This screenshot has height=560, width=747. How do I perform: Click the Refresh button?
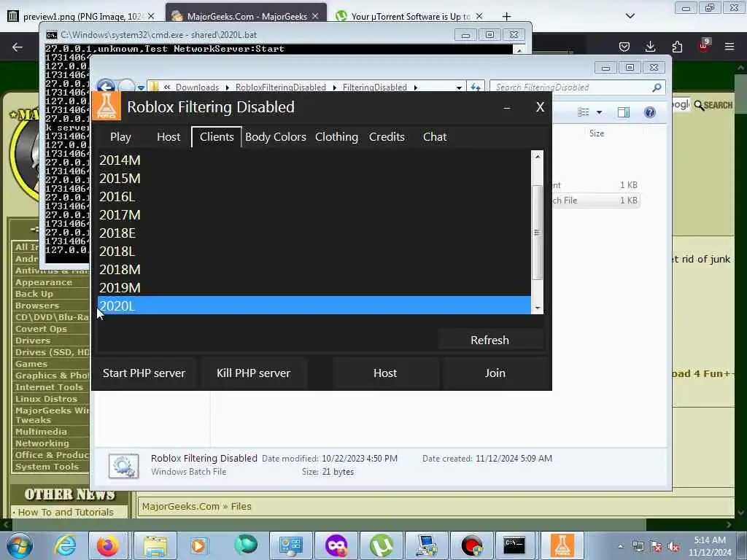489,340
